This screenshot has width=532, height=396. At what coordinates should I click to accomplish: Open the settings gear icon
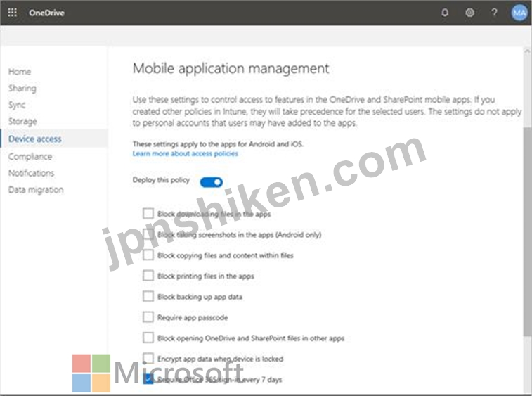(469, 13)
